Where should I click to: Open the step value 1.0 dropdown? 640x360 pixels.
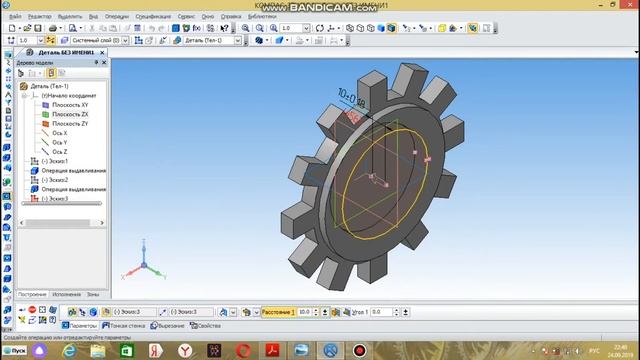(40, 40)
